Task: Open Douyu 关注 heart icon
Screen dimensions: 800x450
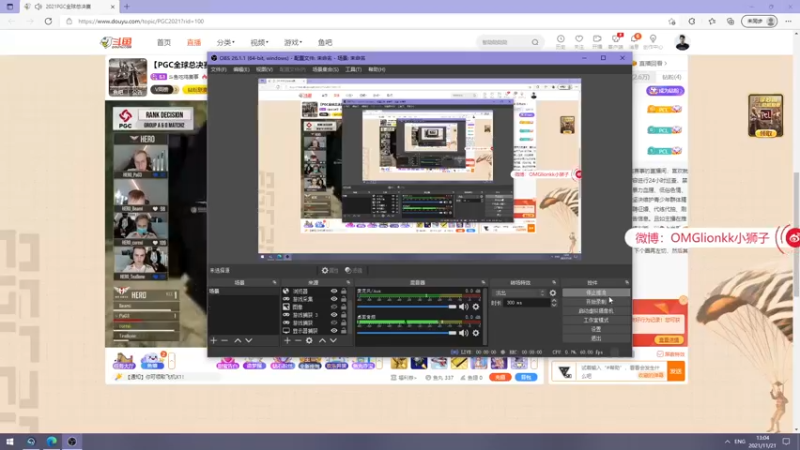Action: 579,39
